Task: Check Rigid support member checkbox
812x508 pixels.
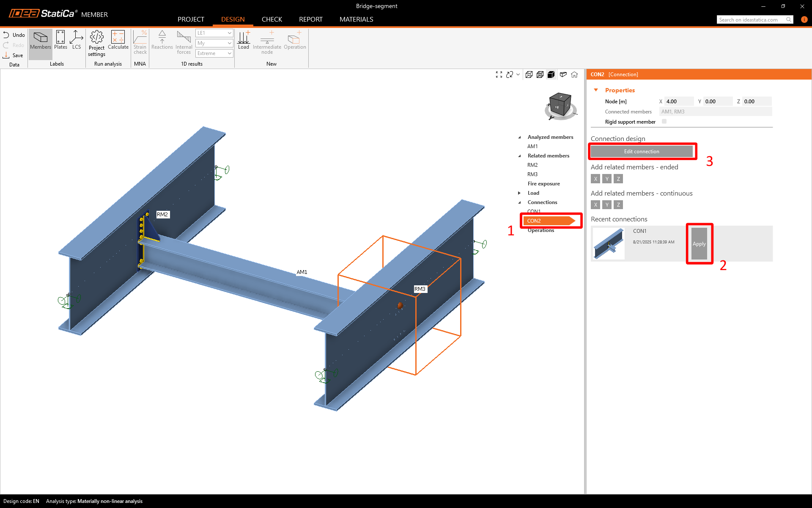Action: point(664,121)
